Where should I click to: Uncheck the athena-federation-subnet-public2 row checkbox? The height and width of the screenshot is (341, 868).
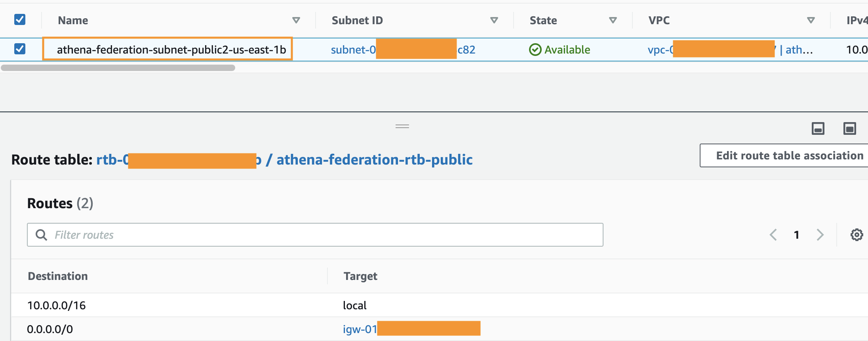pyautogui.click(x=20, y=49)
